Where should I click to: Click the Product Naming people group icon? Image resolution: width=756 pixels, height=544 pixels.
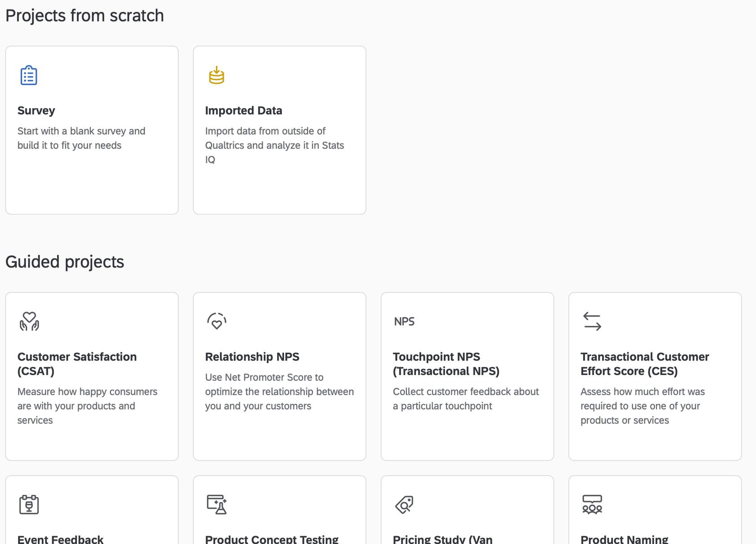pyautogui.click(x=592, y=504)
